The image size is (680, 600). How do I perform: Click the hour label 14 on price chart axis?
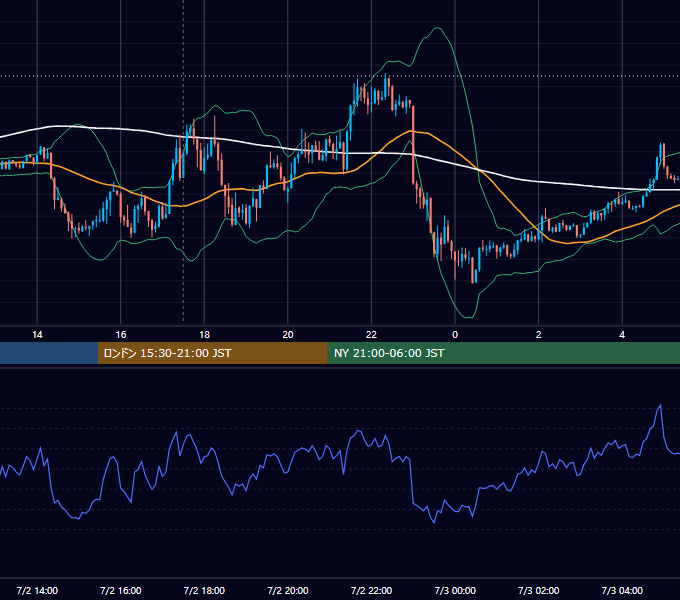coord(37,335)
